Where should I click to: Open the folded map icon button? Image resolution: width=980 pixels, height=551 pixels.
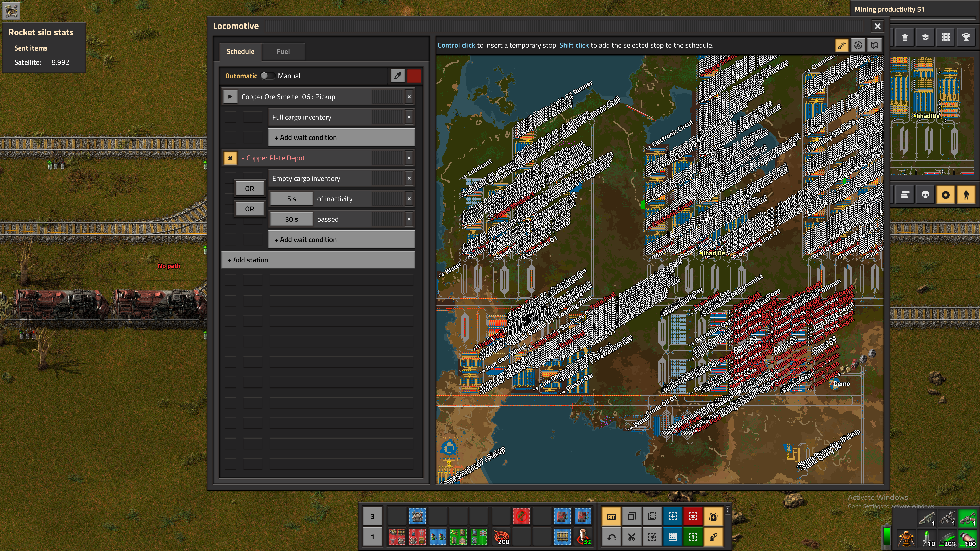(x=874, y=45)
